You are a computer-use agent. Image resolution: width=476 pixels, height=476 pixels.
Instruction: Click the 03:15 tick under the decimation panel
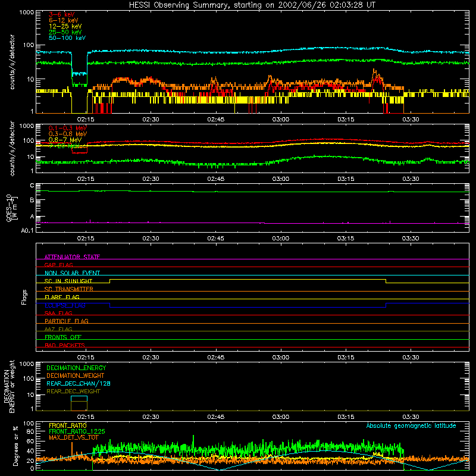(346, 417)
